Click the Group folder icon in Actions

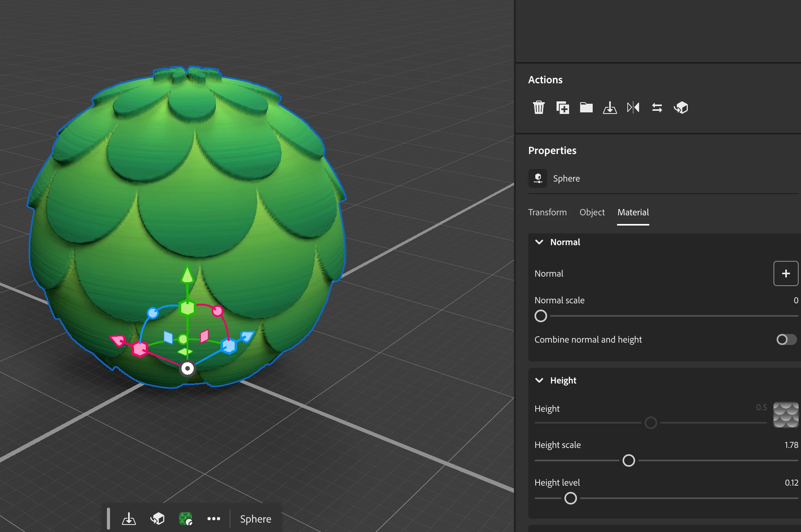click(x=586, y=107)
